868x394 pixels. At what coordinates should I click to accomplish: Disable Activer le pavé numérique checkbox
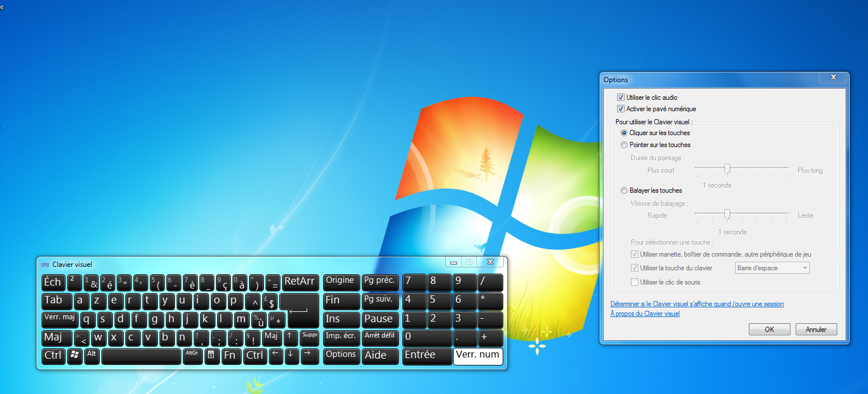coord(621,109)
